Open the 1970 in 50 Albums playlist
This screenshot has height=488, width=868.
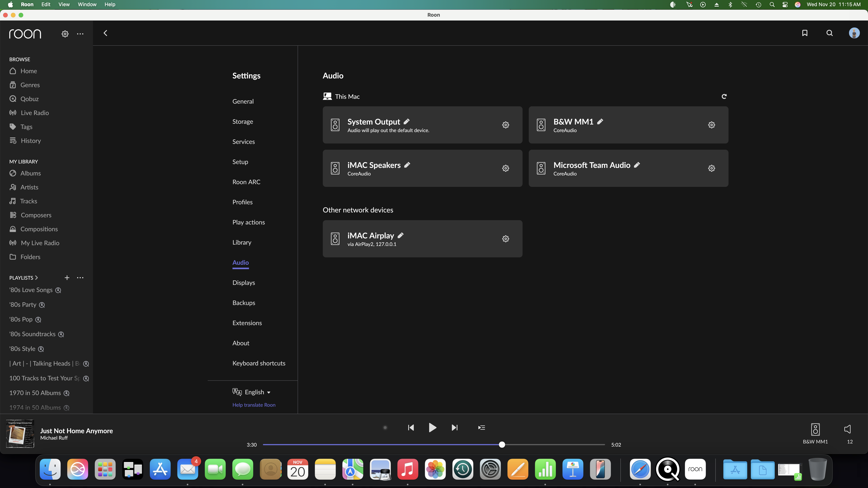(39, 393)
